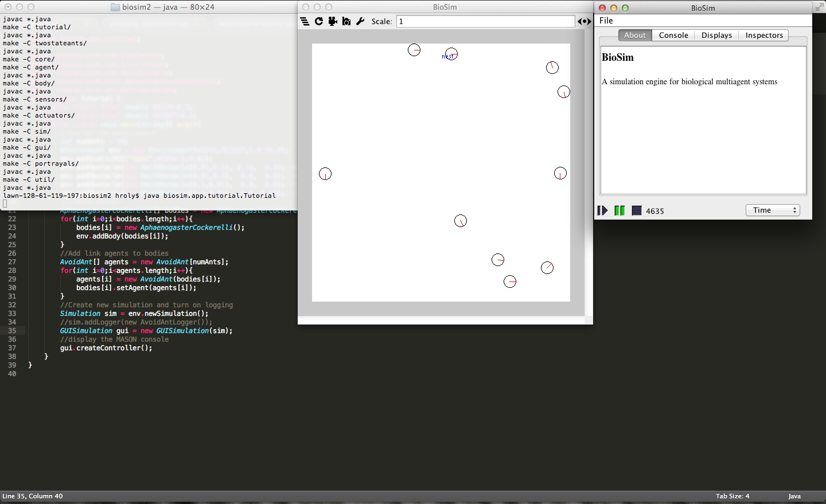This screenshot has height=504, width=826.
Task: Toggle the green pause button
Action: [x=619, y=210]
